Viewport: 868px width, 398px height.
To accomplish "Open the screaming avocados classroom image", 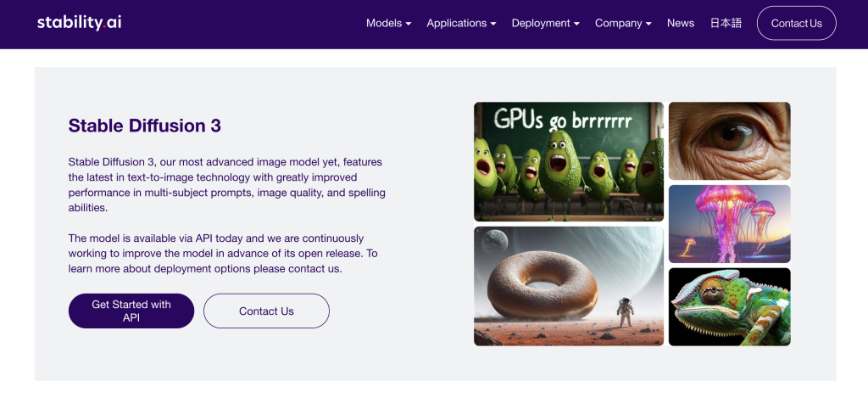I will click(x=568, y=161).
